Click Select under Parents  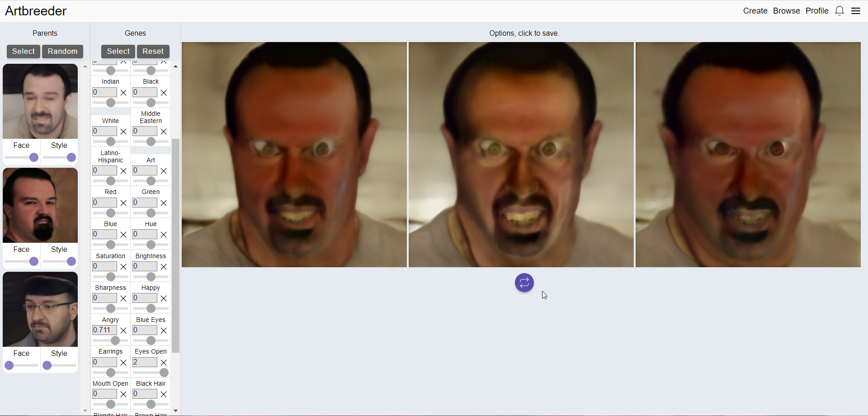[x=24, y=52]
